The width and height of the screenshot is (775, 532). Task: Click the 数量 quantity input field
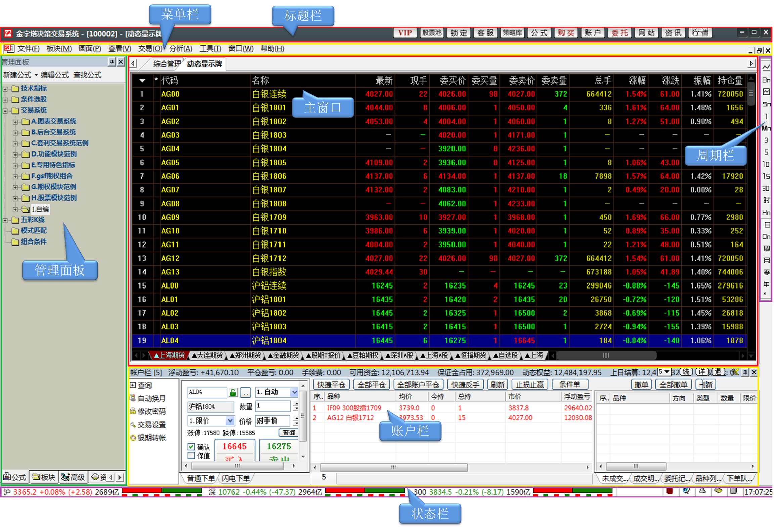272,406
